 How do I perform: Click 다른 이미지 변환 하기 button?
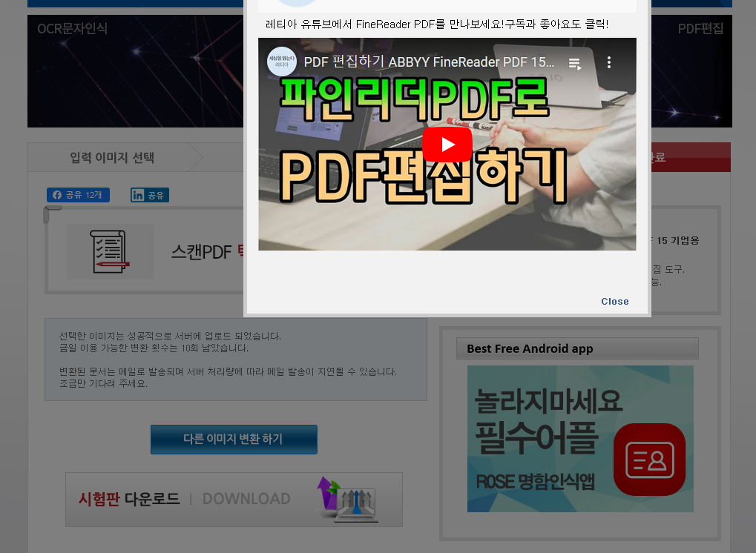(x=234, y=440)
